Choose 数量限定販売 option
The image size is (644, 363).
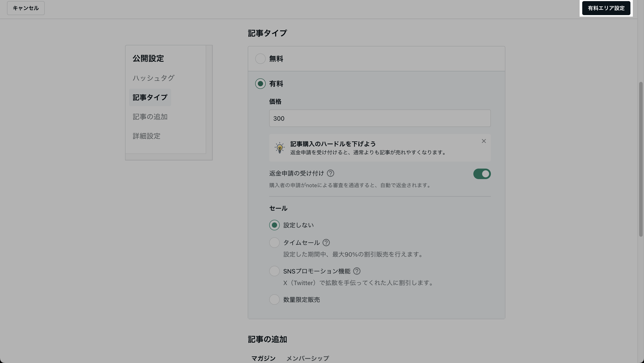(274, 300)
